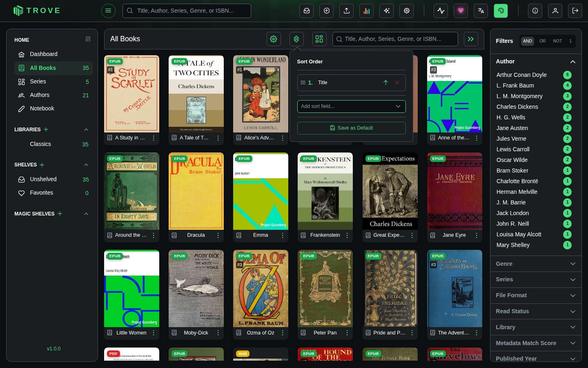588x368 pixels.
Task: Click the double-chevron expand icon
Action: (x=471, y=39)
